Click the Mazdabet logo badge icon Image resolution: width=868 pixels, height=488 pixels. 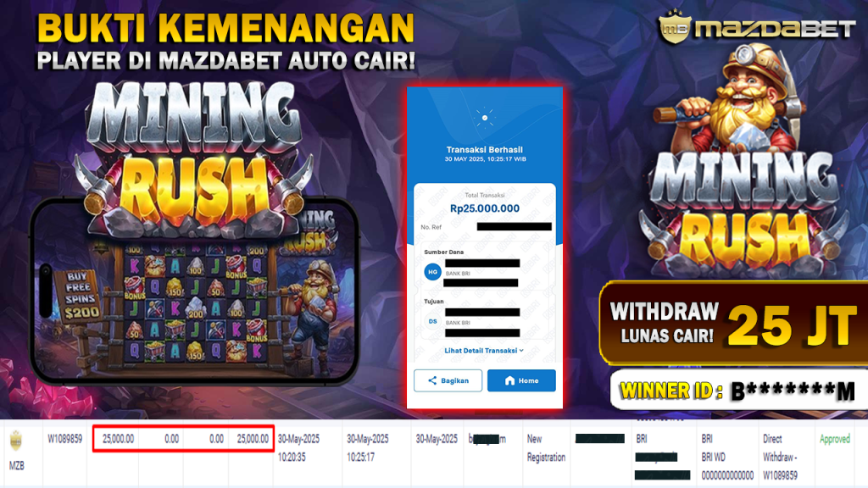click(674, 26)
